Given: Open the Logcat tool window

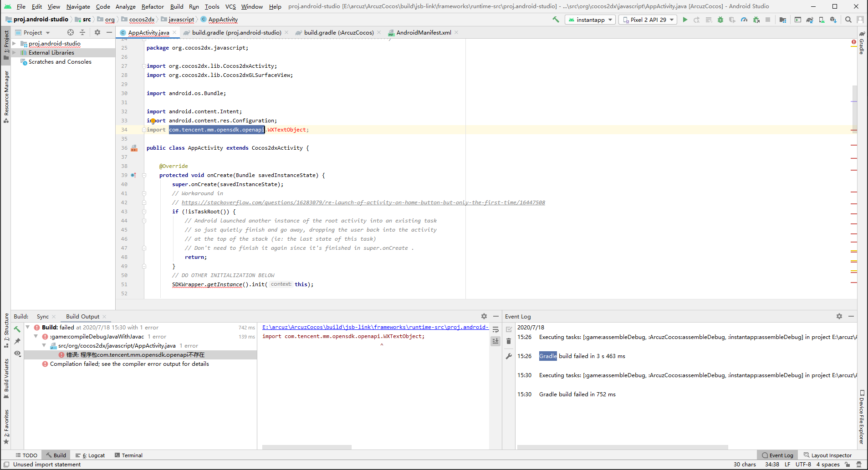Looking at the screenshot, I should [90, 455].
